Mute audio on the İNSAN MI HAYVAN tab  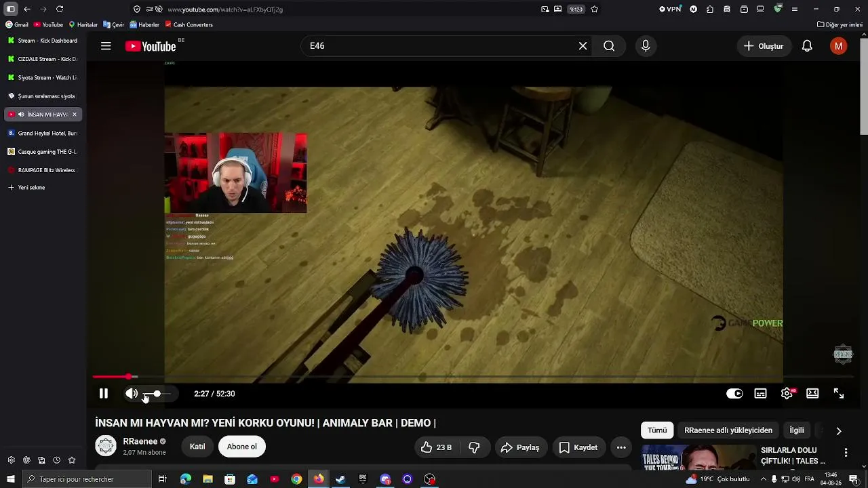click(x=21, y=115)
